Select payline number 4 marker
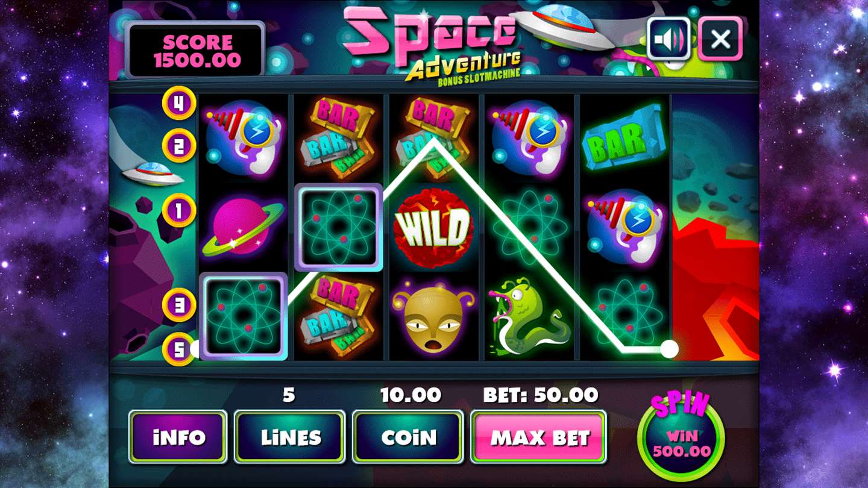Viewport: 868px width, 488px height. 179,103
